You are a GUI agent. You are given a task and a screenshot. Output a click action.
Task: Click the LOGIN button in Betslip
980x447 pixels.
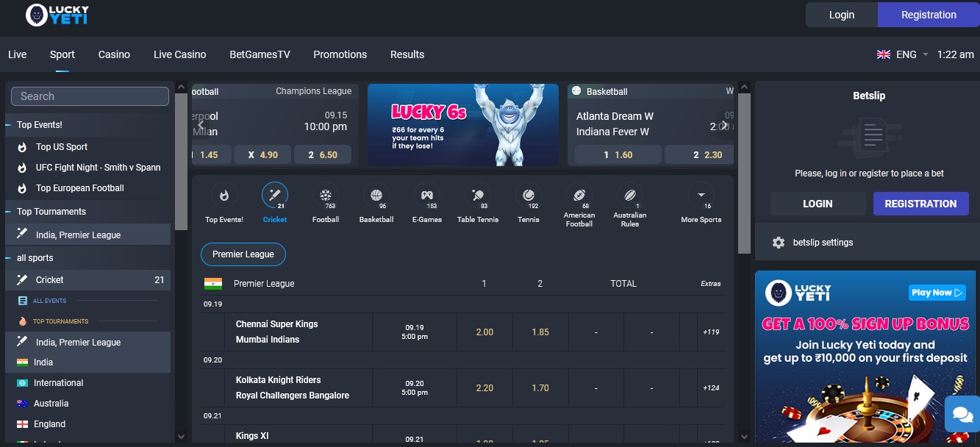coord(818,204)
